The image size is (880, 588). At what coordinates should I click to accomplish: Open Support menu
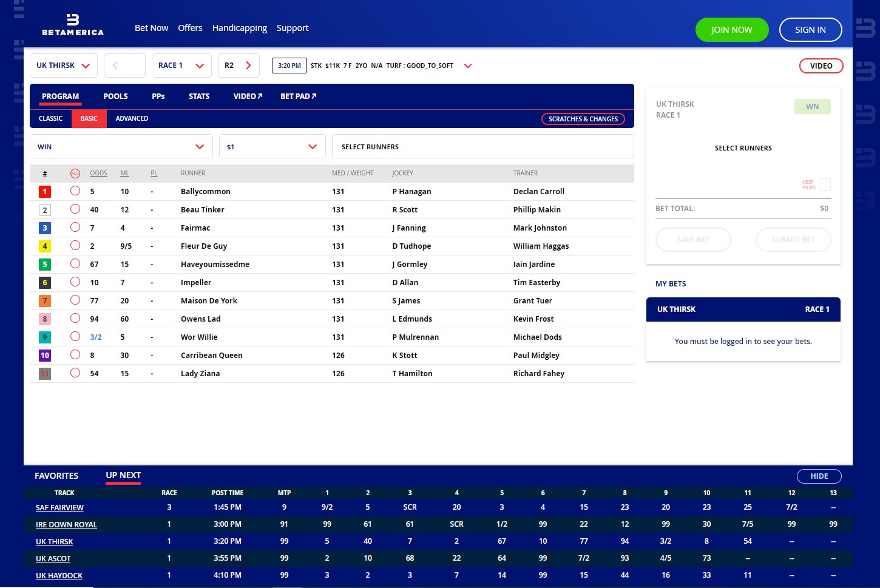(x=293, y=28)
